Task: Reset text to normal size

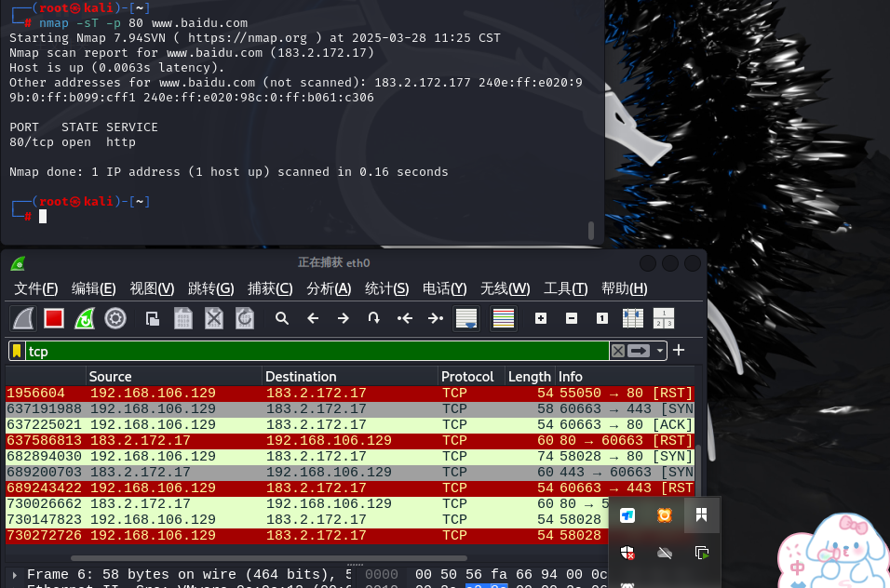Action: tap(602, 319)
